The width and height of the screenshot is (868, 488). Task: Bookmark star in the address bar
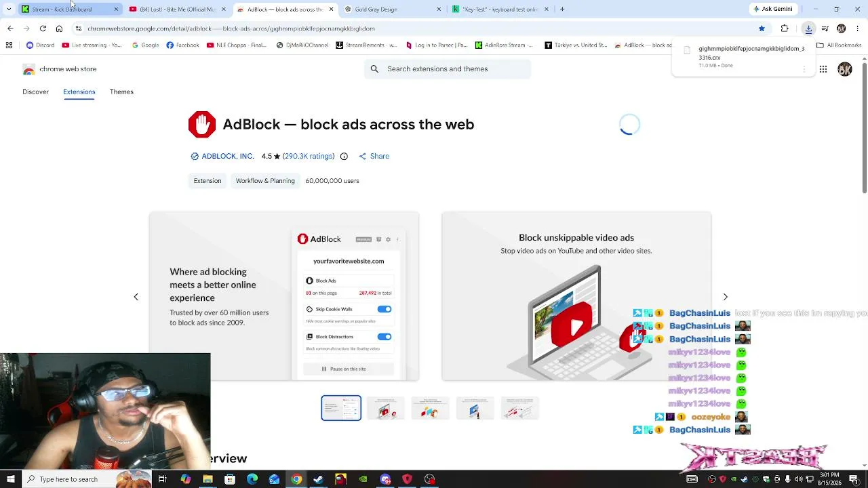762,28
